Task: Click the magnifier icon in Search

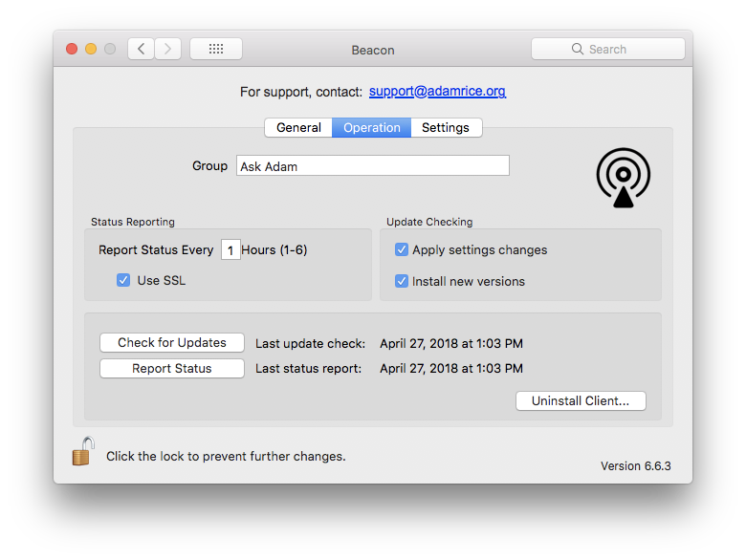Action: point(577,49)
